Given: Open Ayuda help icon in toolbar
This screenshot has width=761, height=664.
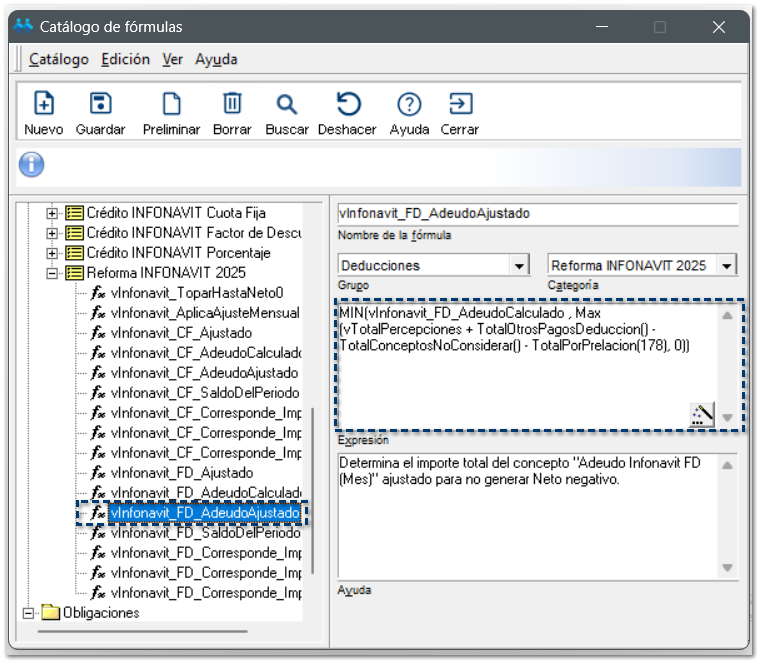Looking at the screenshot, I should (x=409, y=104).
